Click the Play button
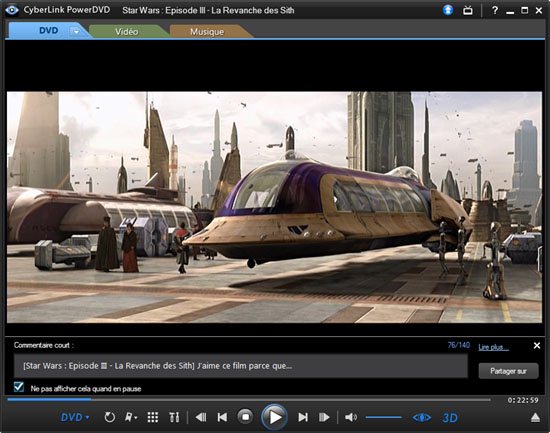Screen dimensions: 550x433 [275, 417]
